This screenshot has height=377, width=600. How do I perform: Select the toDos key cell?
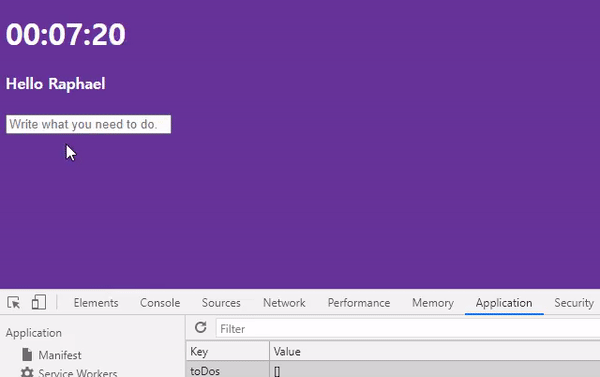[x=228, y=370]
